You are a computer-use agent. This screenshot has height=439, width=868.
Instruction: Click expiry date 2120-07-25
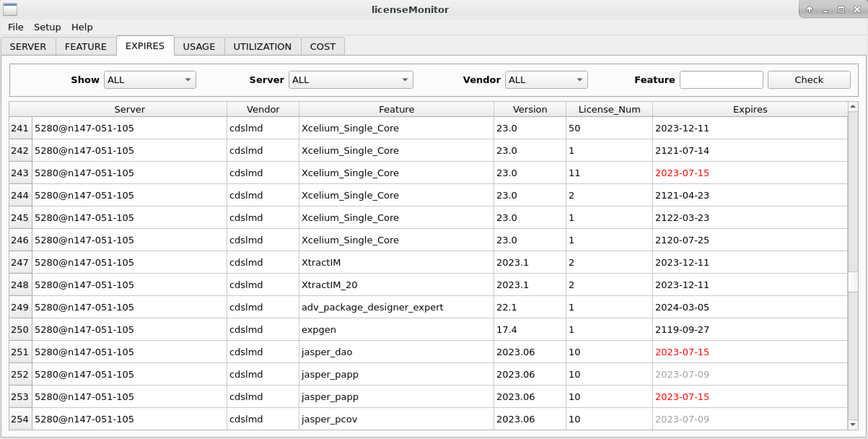click(750, 240)
